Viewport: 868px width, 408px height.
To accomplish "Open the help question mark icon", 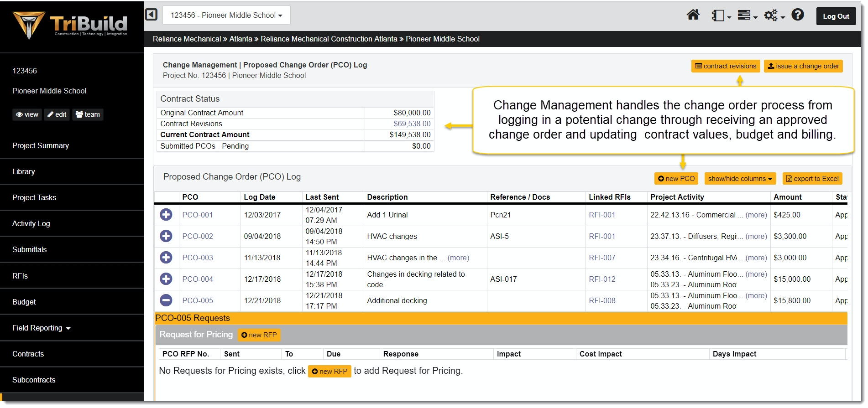I will tap(797, 15).
